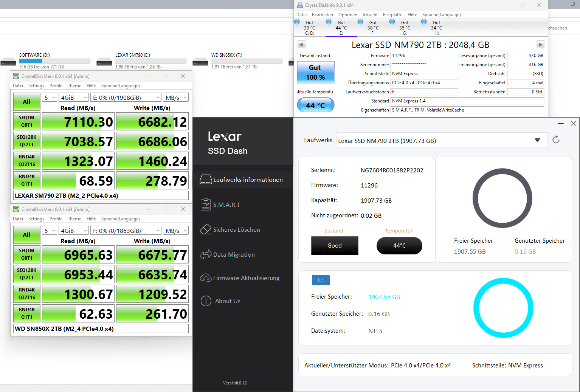Click the WD SN850X (F:) drive icon
This screenshot has width=580, height=392.
click(x=200, y=62)
